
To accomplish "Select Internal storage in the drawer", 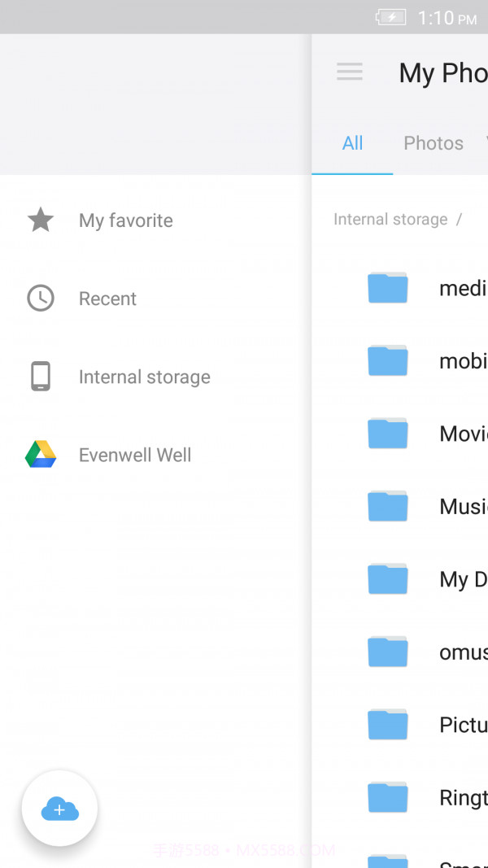I will click(145, 377).
